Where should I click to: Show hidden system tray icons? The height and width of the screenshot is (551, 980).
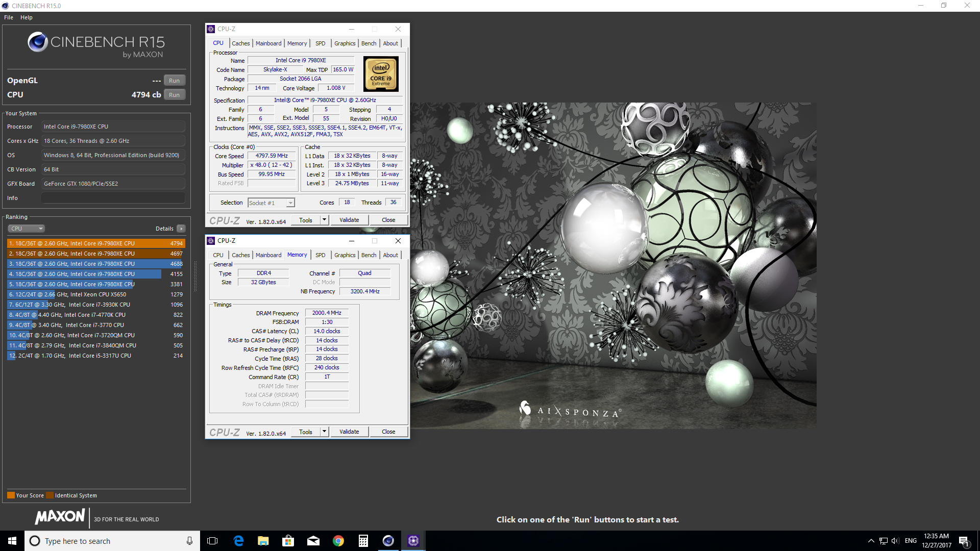(871, 541)
